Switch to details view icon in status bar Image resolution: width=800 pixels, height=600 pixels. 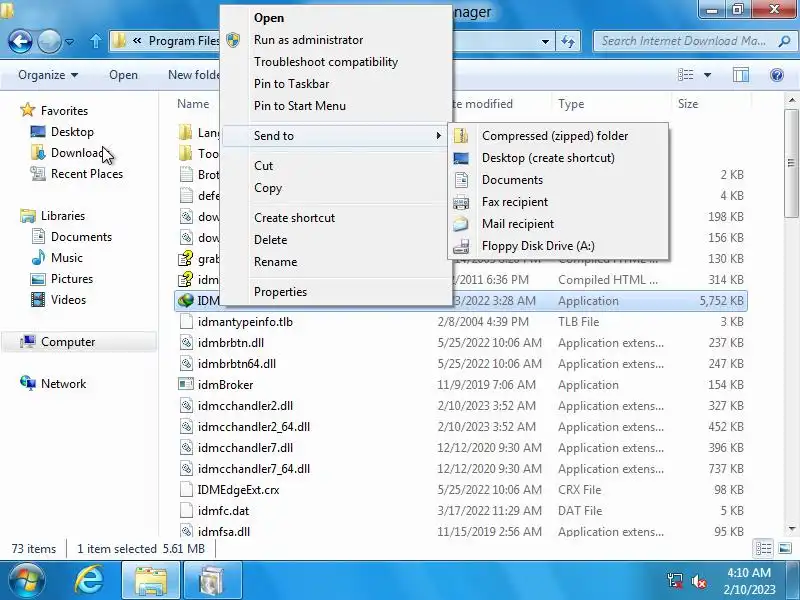pyautogui.click(x=763, y=548)
